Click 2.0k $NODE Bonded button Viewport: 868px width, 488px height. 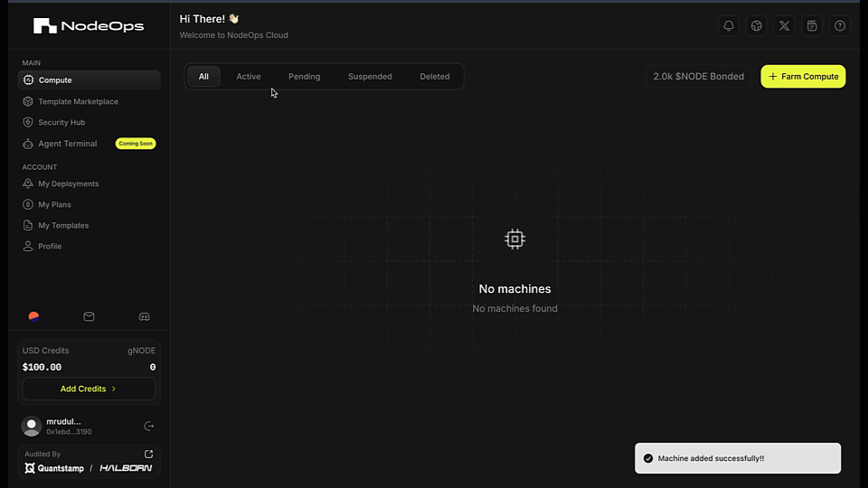pyautogui.click(x=699, y=76)
